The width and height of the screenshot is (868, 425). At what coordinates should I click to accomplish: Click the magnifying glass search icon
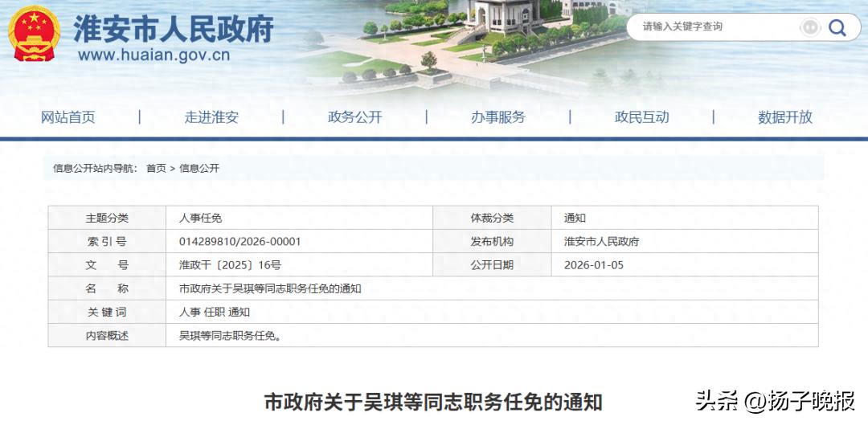(837, 28)
